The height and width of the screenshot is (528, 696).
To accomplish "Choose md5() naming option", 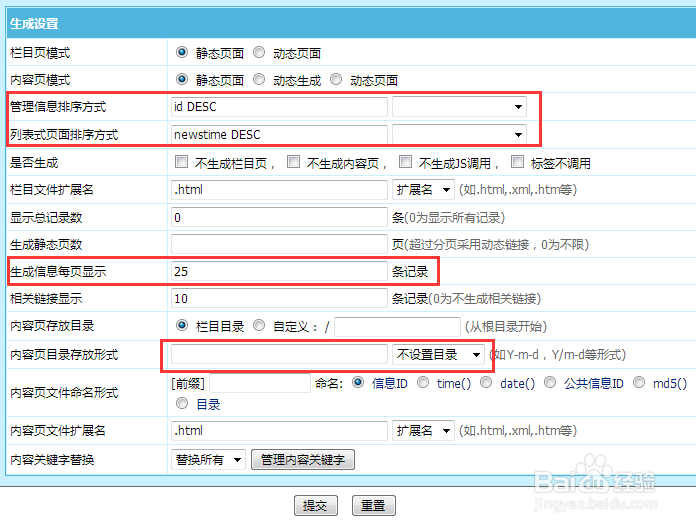I will 639,382.
